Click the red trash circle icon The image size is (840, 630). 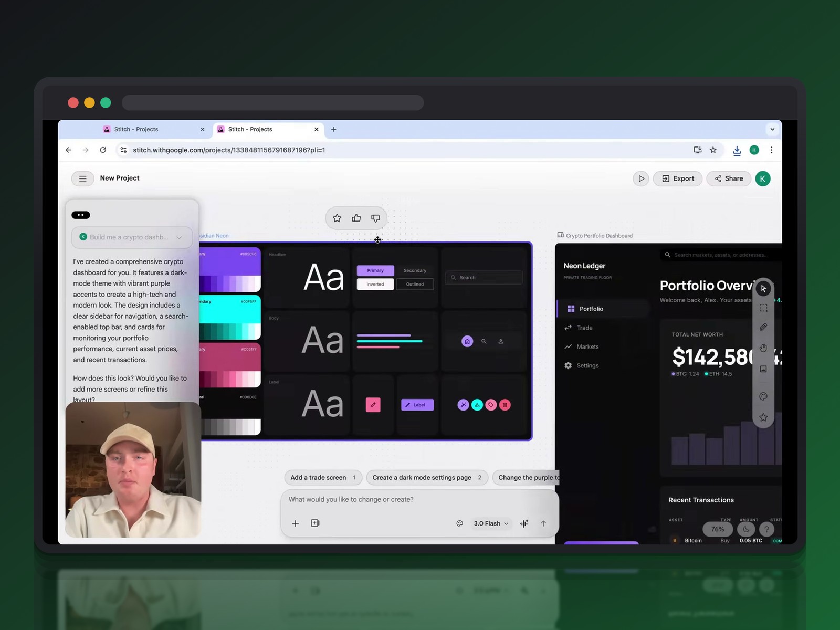click(505, 405)
